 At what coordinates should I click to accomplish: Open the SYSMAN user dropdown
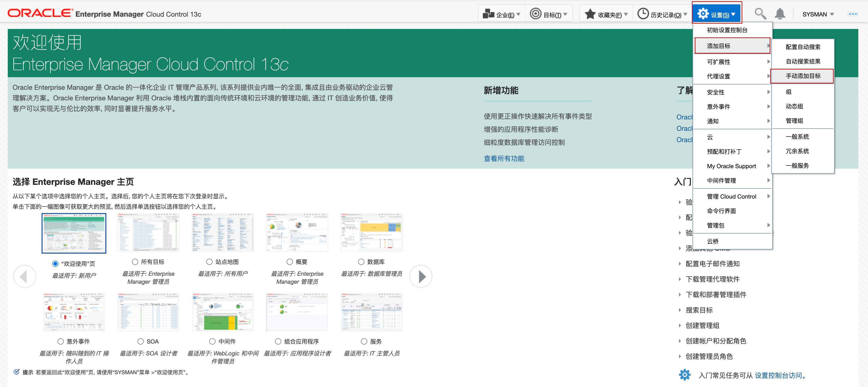(x=818, y=14)
